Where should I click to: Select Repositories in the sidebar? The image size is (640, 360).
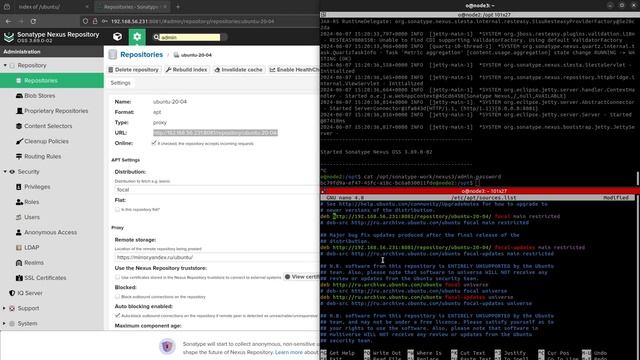click(x=52, y=80)
